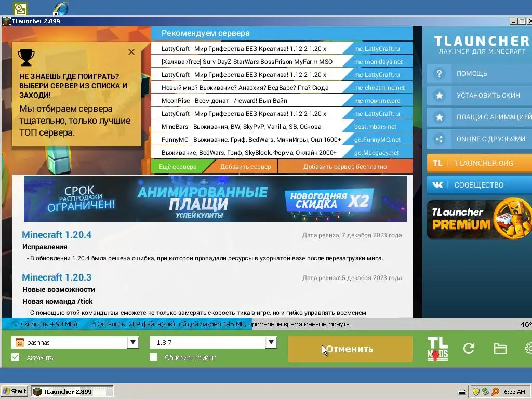Select server go.FunnyMC.net
Image resolution: width=532 pixels, height=399 pixels.
377,140
